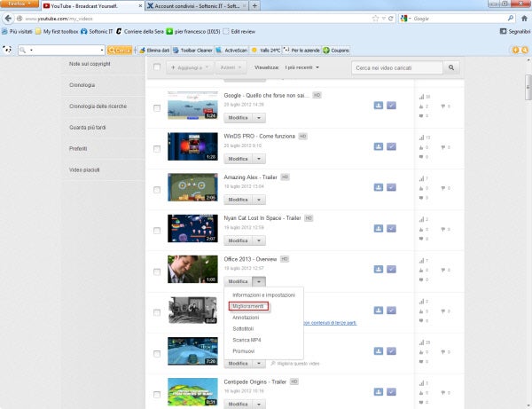The image size is (532, 409).
Task: Switch to the Account condivisi - Softonic tab
Action: click(x=197, y=6)
